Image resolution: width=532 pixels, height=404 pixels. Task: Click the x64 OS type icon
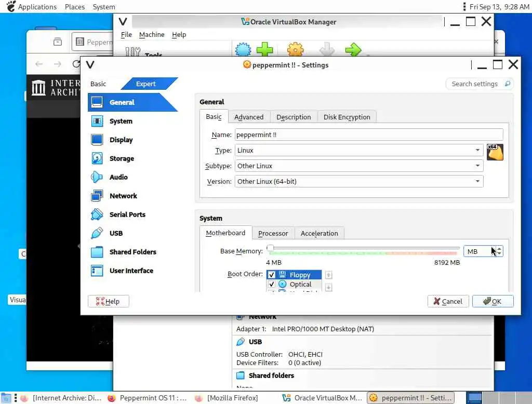coord(495,152)
